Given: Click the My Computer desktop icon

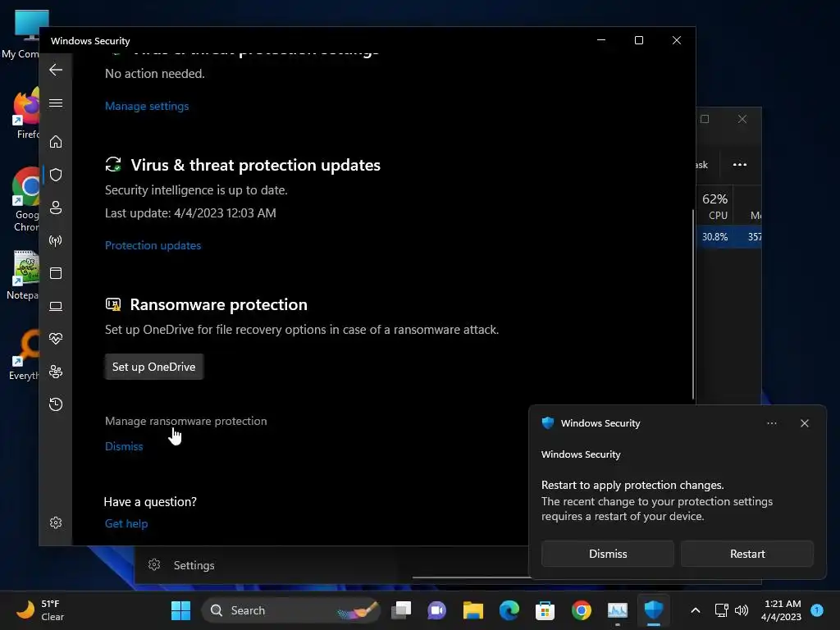Looking at the screenshot, I should pyautogui.click(x=21, y=34).
